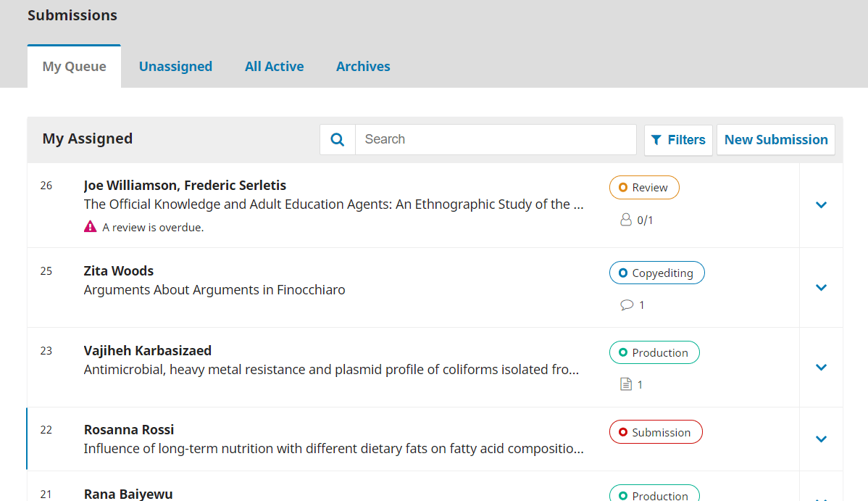
Task: Click the search magnifier icon
Action: tap(338, 140)
